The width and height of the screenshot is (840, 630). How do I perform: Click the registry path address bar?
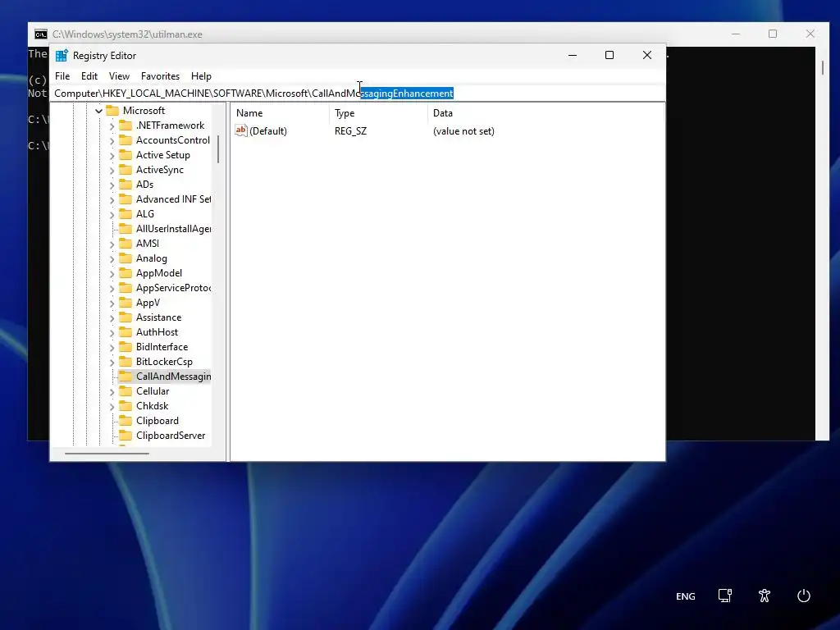pyautogui.click(x=358, y=94)
